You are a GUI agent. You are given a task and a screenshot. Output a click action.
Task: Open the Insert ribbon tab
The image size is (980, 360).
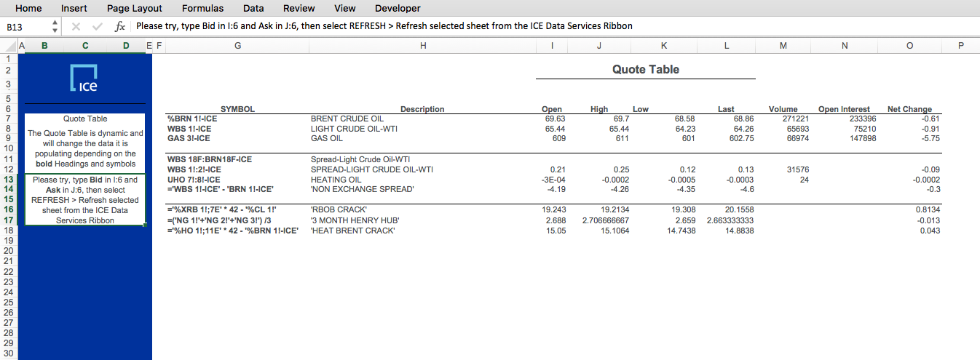(x=74, y=9)
